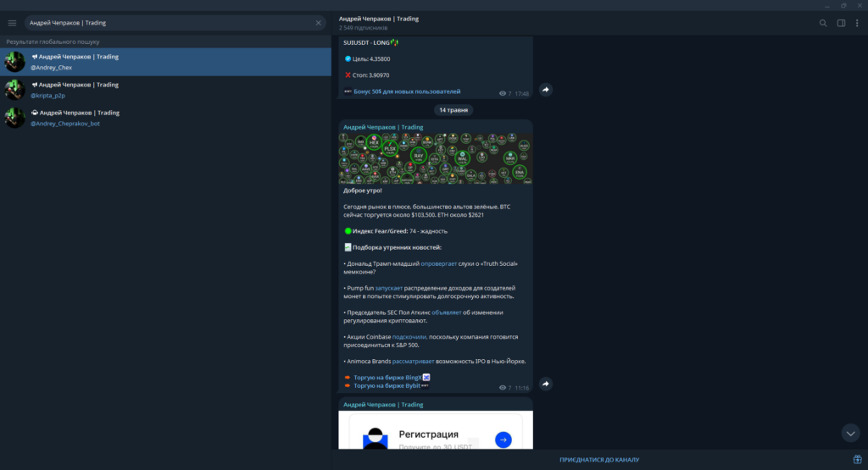Viewport: 868px width, 470px height.
Task: Open link Торгую на бирже Bybit
Action: click(x=387, y=386)
